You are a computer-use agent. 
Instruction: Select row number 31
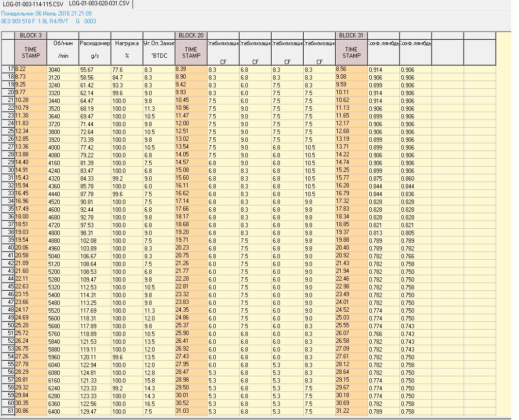pyautogui.click(x=8, y=178)
